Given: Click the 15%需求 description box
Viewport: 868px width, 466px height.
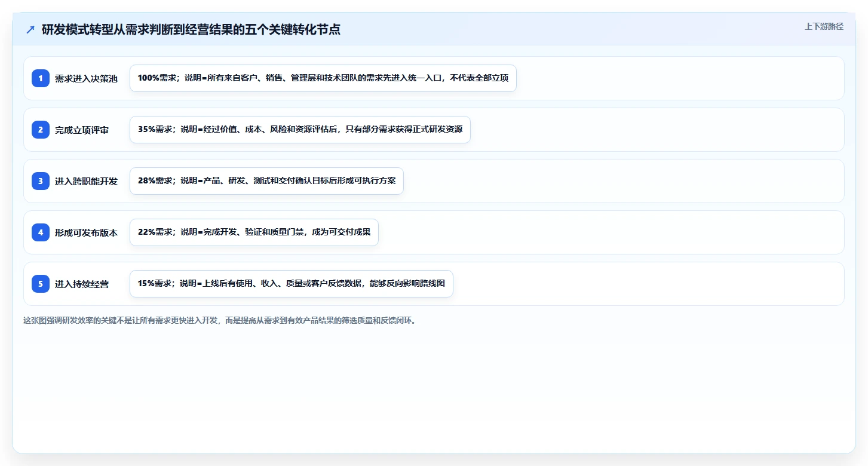Looking at the screenshot, I should (292, 284).
